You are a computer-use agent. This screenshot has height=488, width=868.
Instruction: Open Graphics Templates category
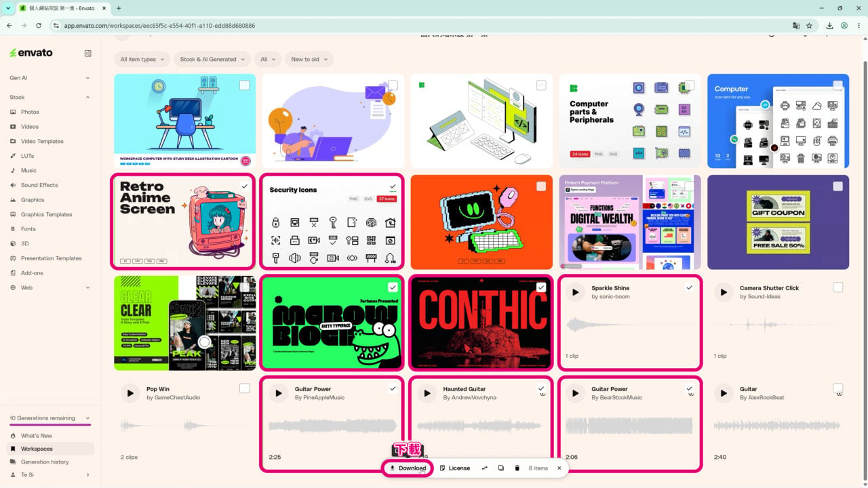[46, 214]
